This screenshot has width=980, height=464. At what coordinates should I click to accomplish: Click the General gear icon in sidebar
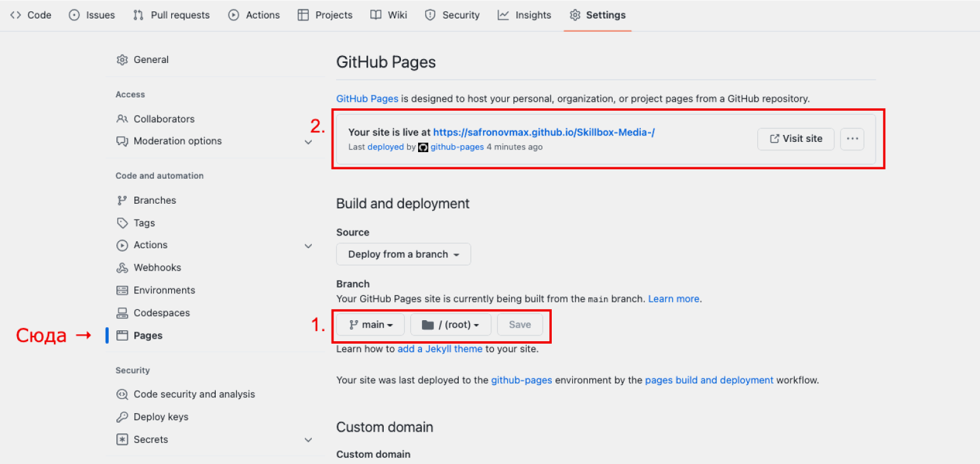122,60
